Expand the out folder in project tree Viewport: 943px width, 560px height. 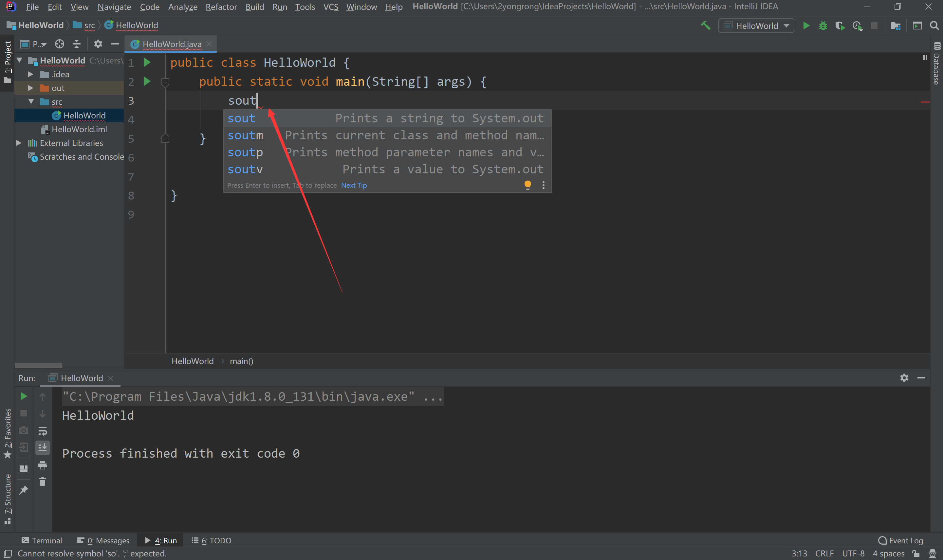tap(30, 88)
